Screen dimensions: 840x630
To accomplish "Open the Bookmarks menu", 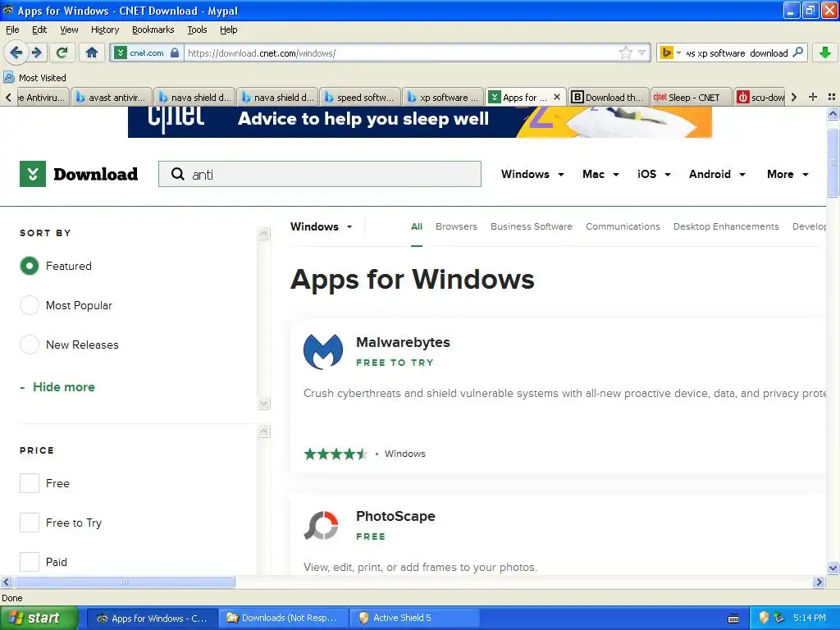I will [x=153, y=30].
